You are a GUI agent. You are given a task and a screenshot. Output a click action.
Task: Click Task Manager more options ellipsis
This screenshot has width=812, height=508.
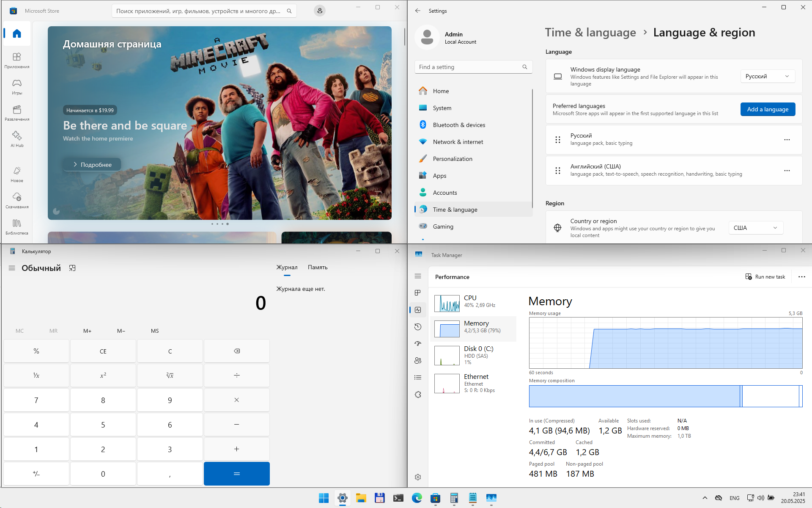[802, 277]
